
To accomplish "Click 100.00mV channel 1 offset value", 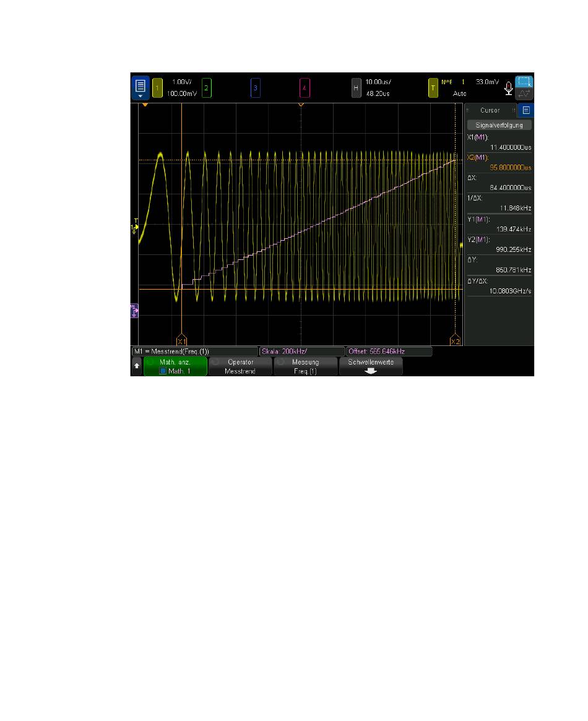I will pyautogui.click(x=182, y=93).
